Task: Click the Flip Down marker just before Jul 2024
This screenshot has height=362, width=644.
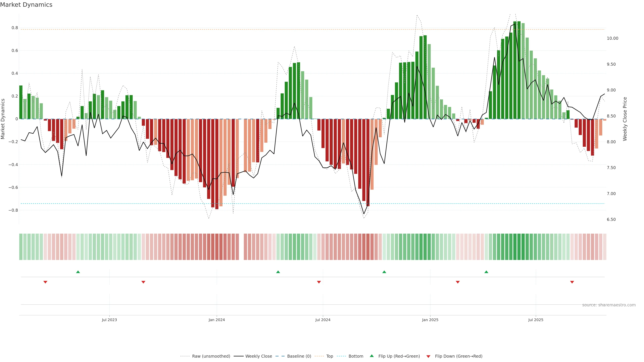Action: (x=319, y=282)
